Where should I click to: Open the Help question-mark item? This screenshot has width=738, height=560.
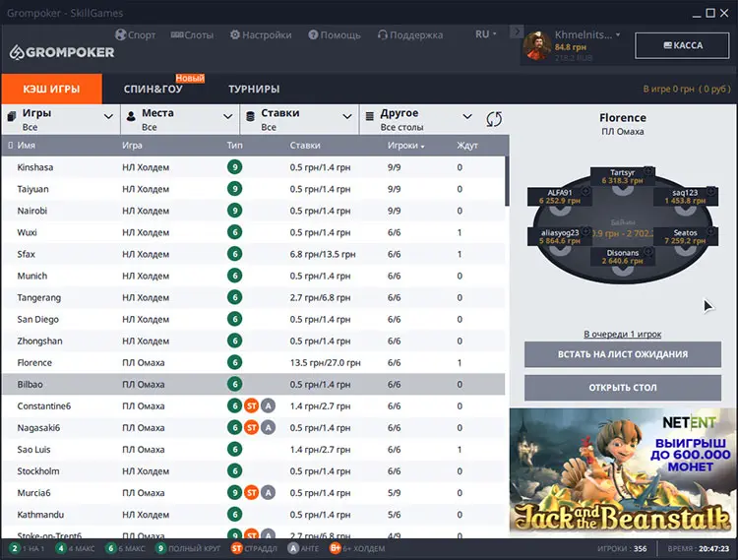point(334,34)
